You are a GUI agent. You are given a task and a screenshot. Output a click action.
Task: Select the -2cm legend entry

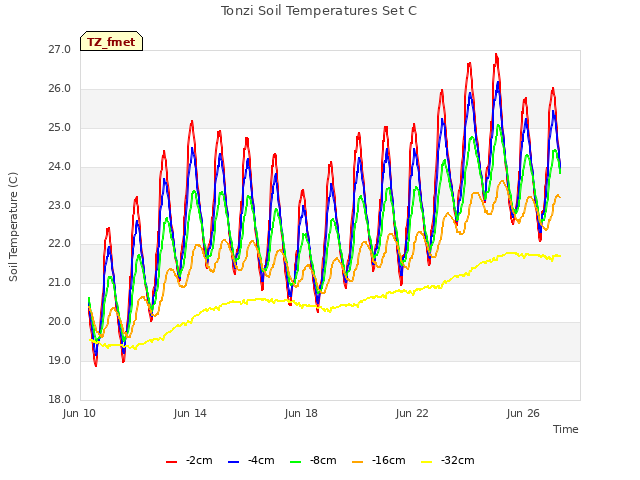pyautogui.click(x=189, y=460)
